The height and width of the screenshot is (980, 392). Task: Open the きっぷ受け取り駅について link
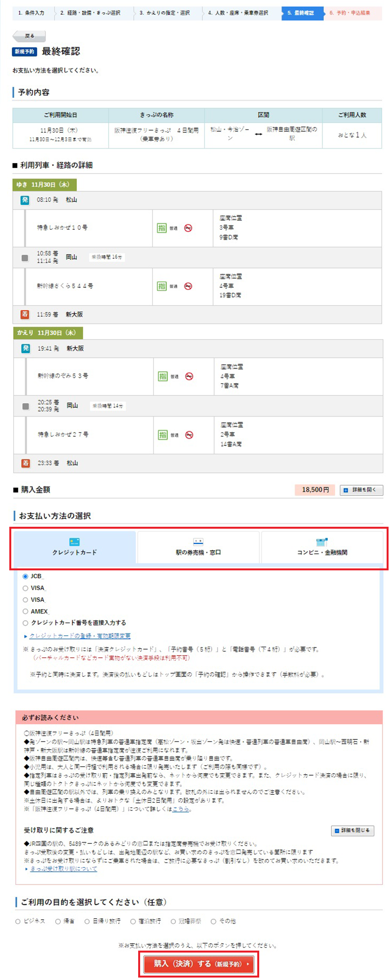pyautogui.click(x=64, y=869)
